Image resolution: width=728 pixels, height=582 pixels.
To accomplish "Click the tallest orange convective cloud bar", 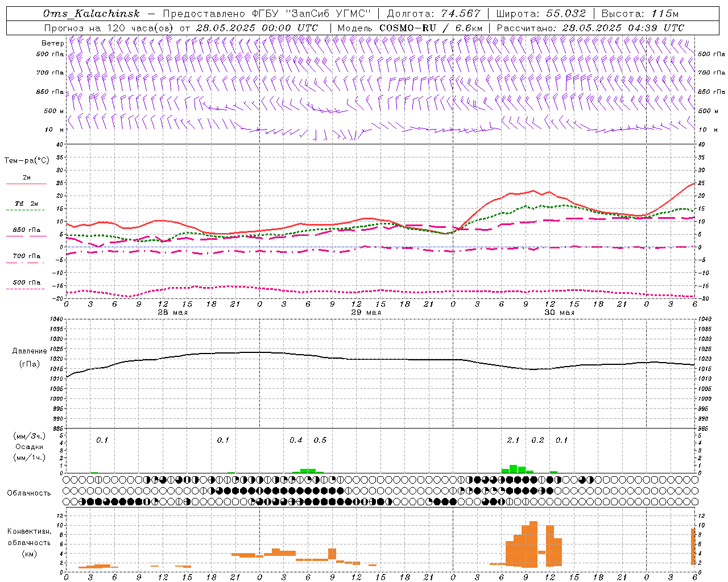I will click(533, 544).
